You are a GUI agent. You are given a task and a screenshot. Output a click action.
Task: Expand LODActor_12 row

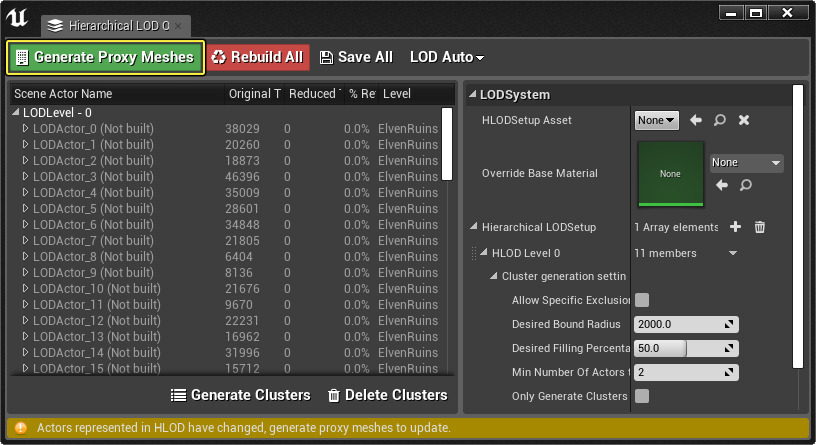[x=25, y=321]
